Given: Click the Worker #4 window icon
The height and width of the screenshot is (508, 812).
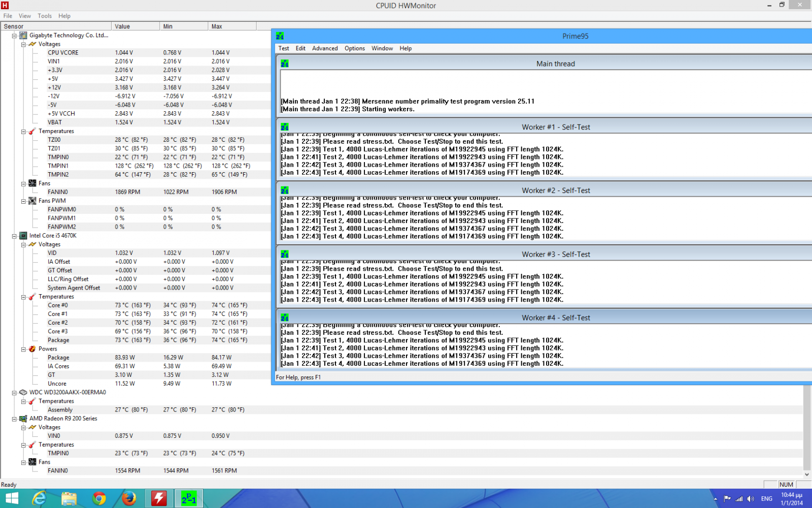Looking at the screenshot, I should pyautogui.click(x=284, y=317).
